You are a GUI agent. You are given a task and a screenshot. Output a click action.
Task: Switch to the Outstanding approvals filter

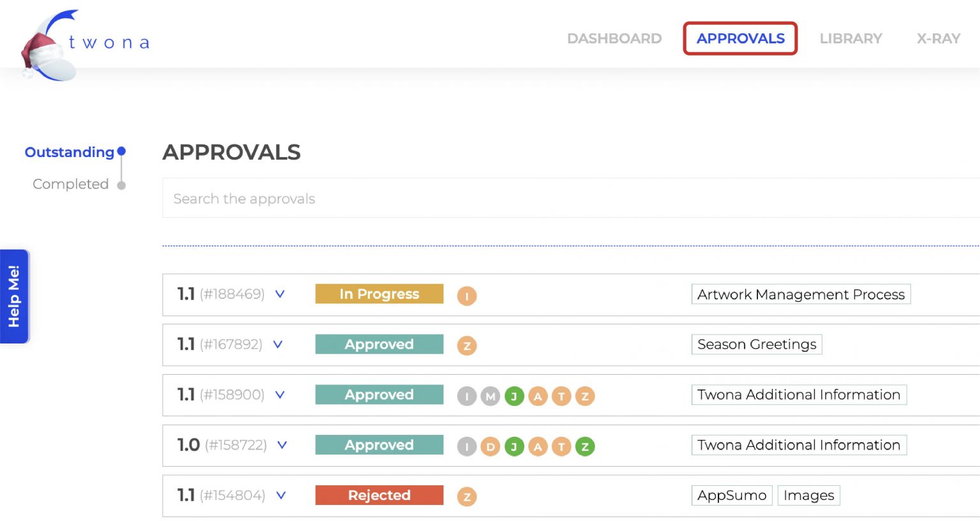pyautogui.click(x=70, y=152)
